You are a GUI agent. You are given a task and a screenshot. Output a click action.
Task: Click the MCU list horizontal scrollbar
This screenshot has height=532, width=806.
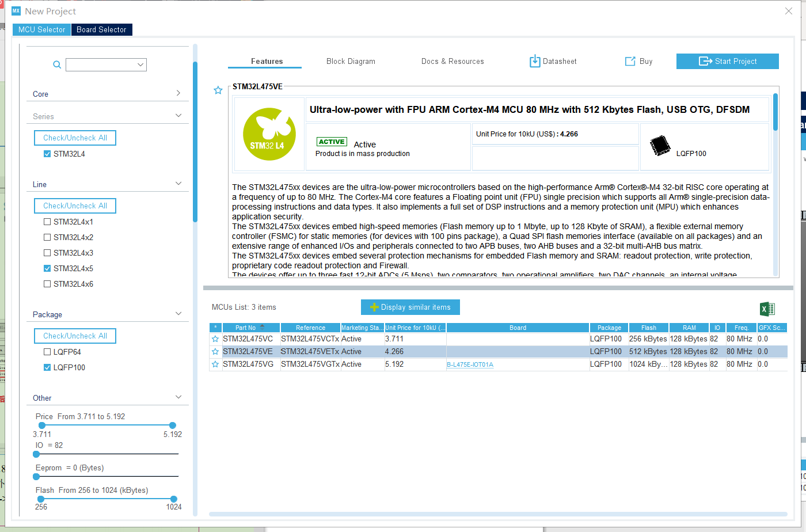pyautogui.click(x=497, y=514)
